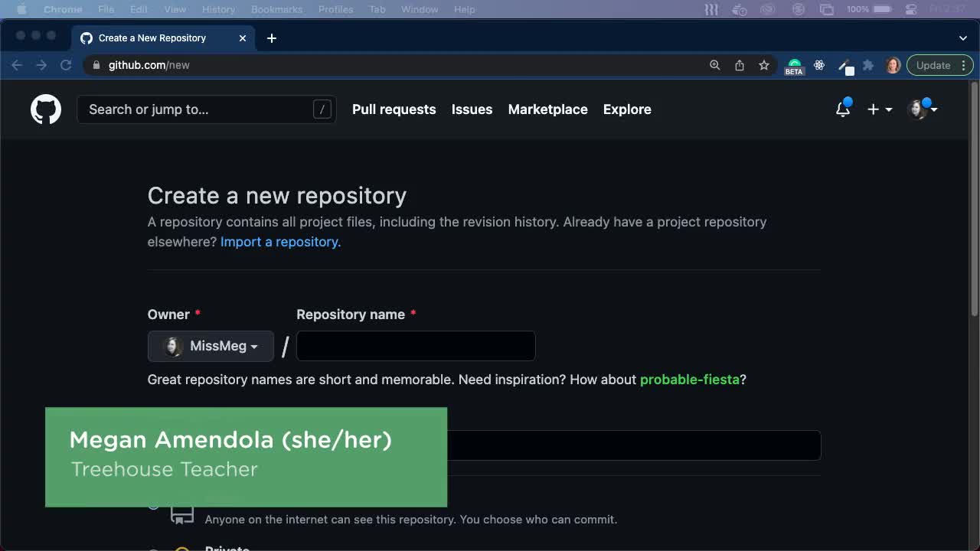The image size is (980, 551).
Task: Open the Extensions puzzle piece icon
Action: click(868, 65)
